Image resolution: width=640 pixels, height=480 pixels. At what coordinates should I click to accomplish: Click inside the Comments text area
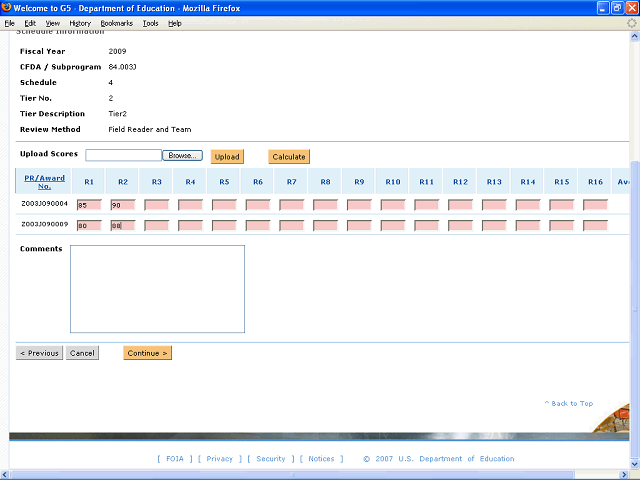tap(157, 289)
